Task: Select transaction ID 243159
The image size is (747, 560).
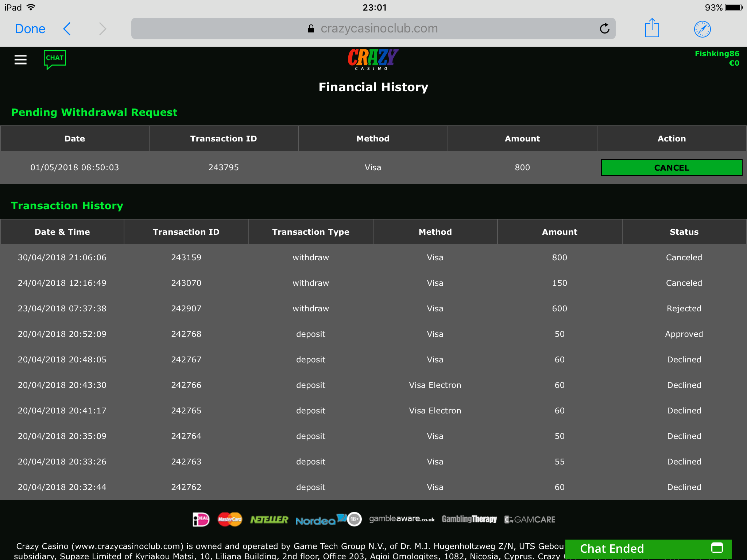Action: point(186,257)
